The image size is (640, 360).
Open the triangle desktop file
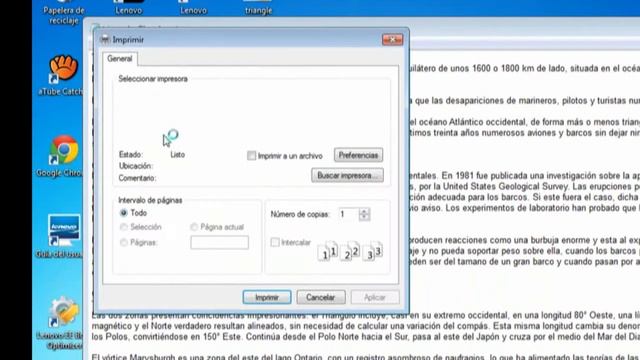click(x=258, y=7)
